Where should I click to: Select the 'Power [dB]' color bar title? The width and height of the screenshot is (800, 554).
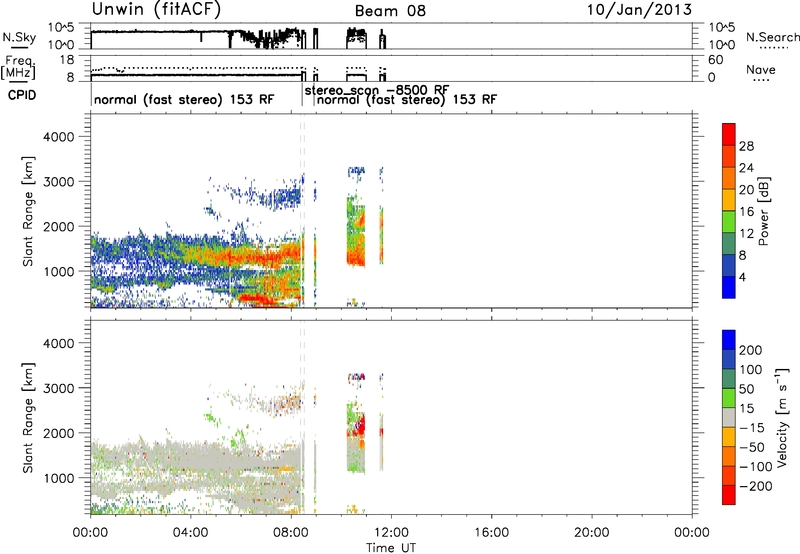763,211
